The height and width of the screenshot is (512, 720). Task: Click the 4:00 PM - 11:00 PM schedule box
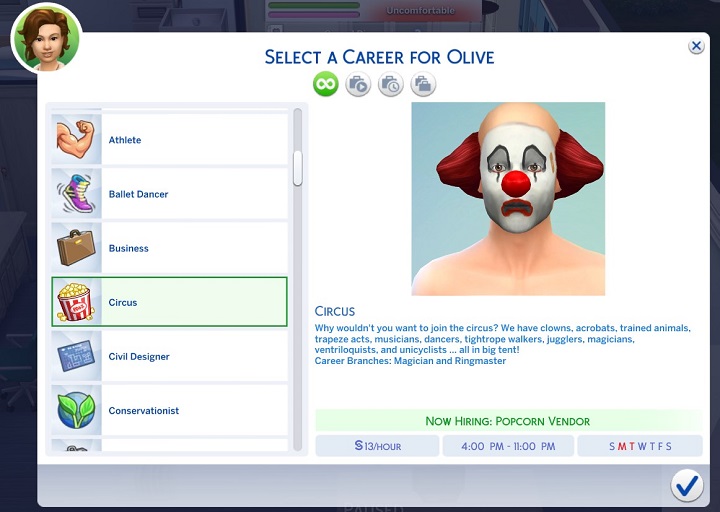[x=508, y=446]
